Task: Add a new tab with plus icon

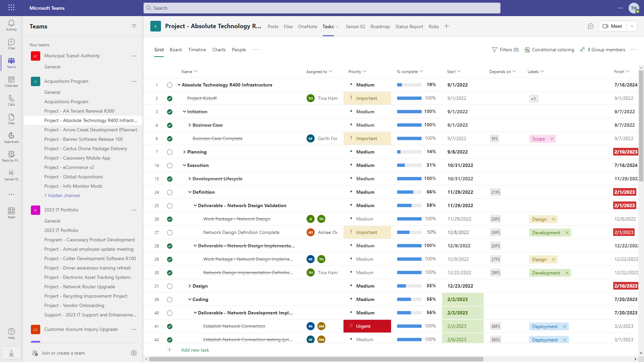Action: (x=446, y=26)
